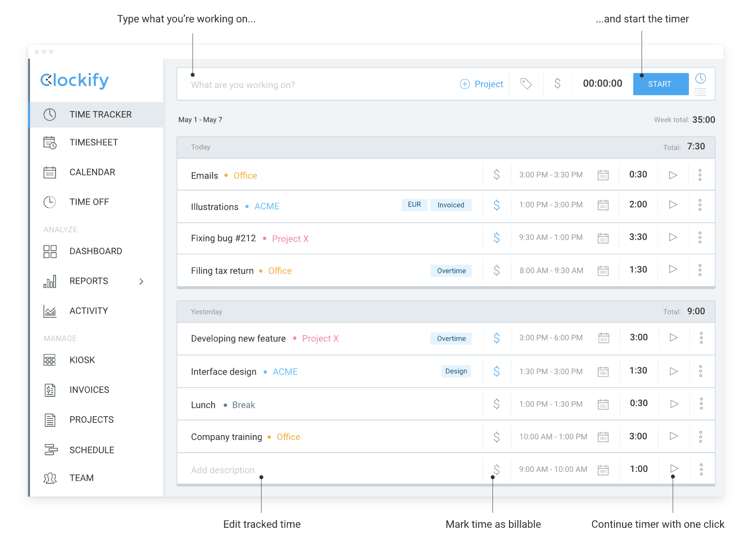Switch to manual mode list icon
Viewport: 756px width, 553px height.
pos(700,92)
